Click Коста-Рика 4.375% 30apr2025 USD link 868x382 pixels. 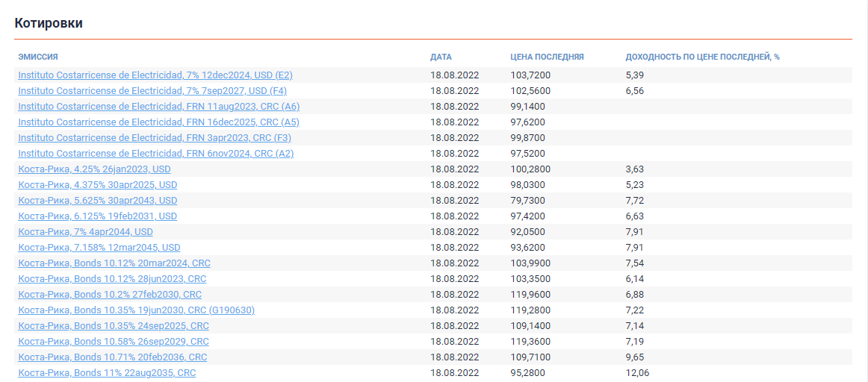97,185
